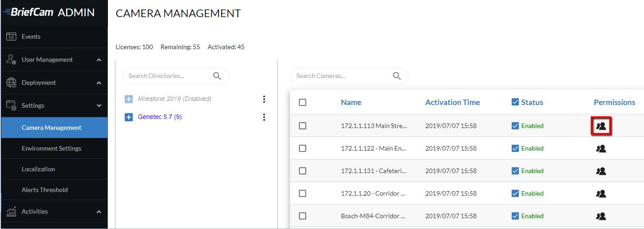
Task: Open permissions for 172.1.1.113 Main Street camera
Action: pos(601,126)
